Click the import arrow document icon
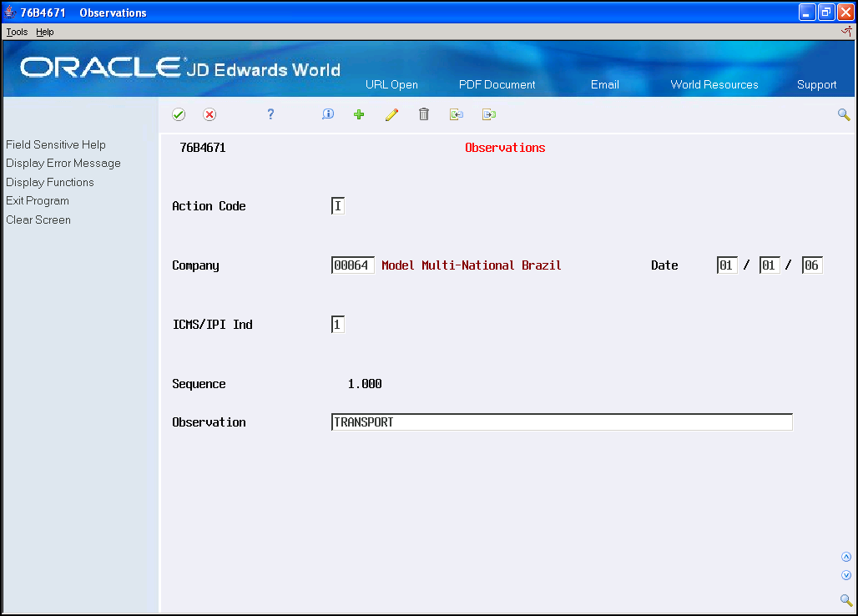This screenshot has height=616, width=858. pos(457,114)
